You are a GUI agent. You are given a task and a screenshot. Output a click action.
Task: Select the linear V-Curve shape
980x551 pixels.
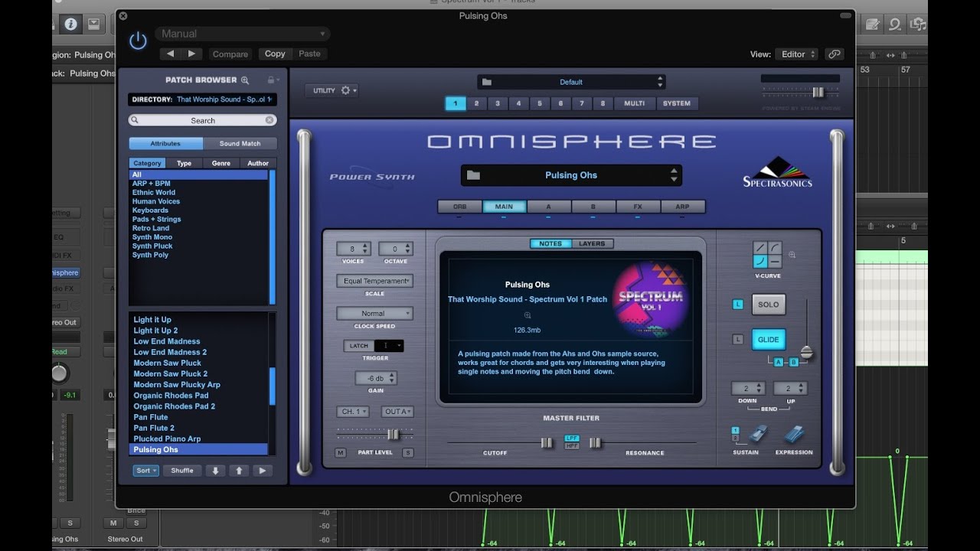[759, 248]
